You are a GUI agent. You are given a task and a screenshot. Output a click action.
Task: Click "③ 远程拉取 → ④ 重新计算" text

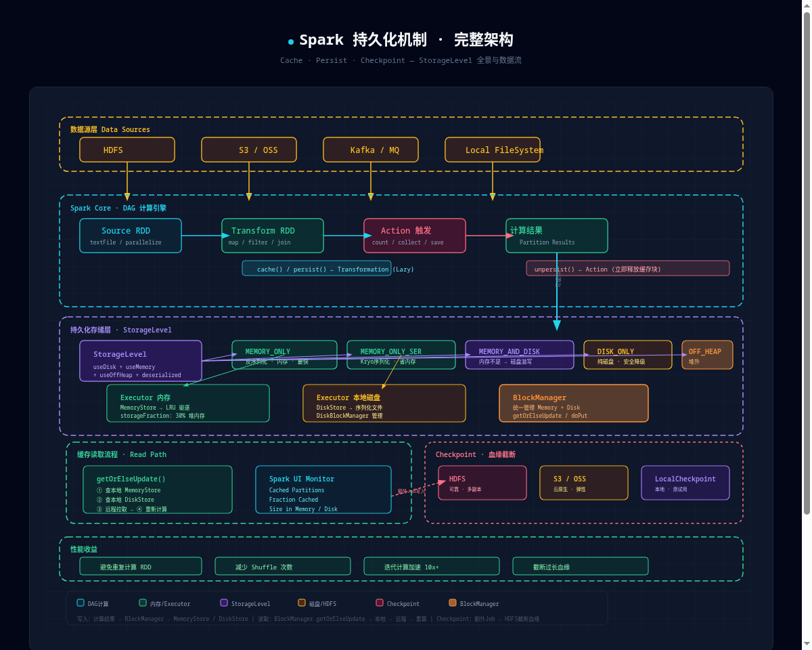132,509
